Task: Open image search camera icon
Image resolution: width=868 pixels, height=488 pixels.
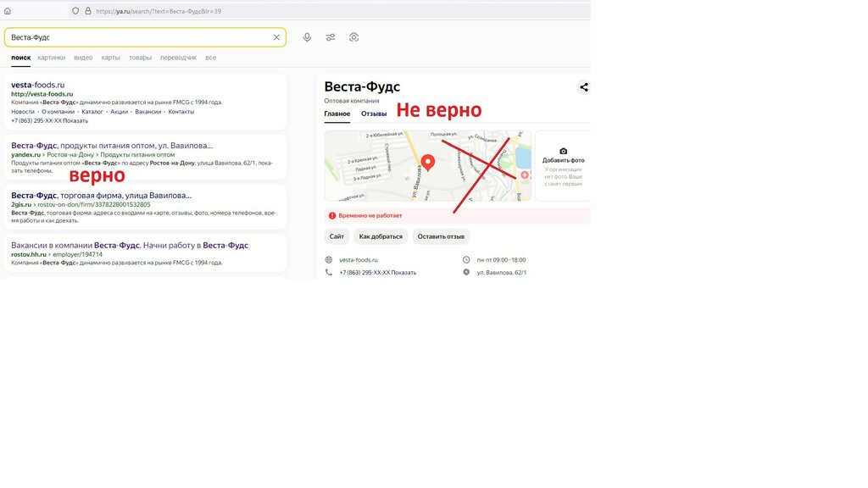Action: tap(353, 37)
